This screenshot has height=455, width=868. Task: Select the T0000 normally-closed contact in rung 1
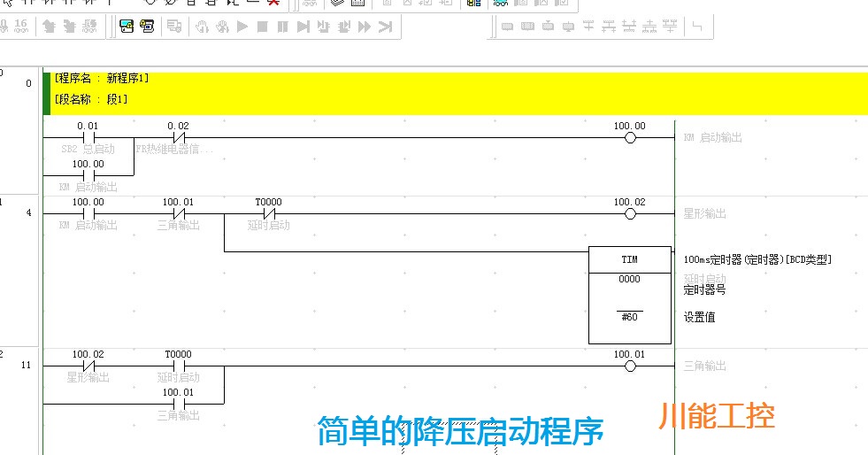point(269,213)
